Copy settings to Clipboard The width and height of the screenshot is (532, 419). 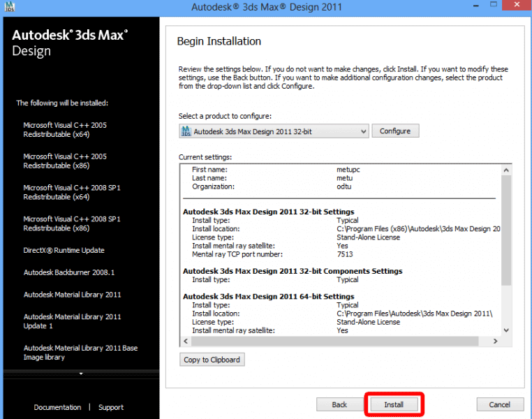pos(212,360)
